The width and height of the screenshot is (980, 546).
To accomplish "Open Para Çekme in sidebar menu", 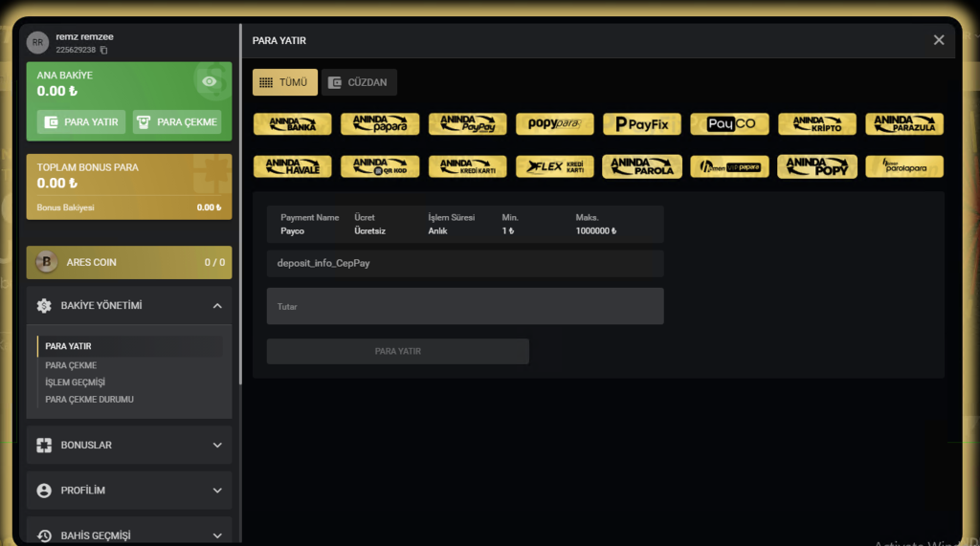I will (x=71, y=365).
